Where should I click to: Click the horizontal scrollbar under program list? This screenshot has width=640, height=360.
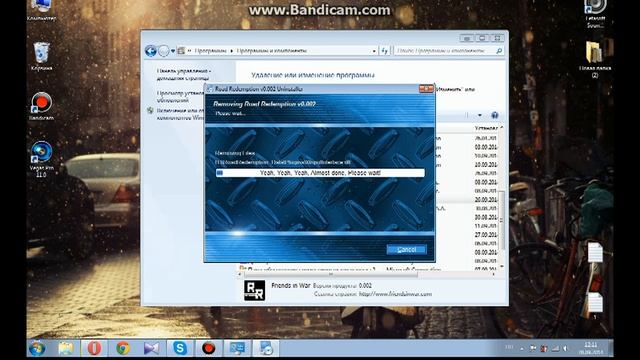[x=331, y=274]
